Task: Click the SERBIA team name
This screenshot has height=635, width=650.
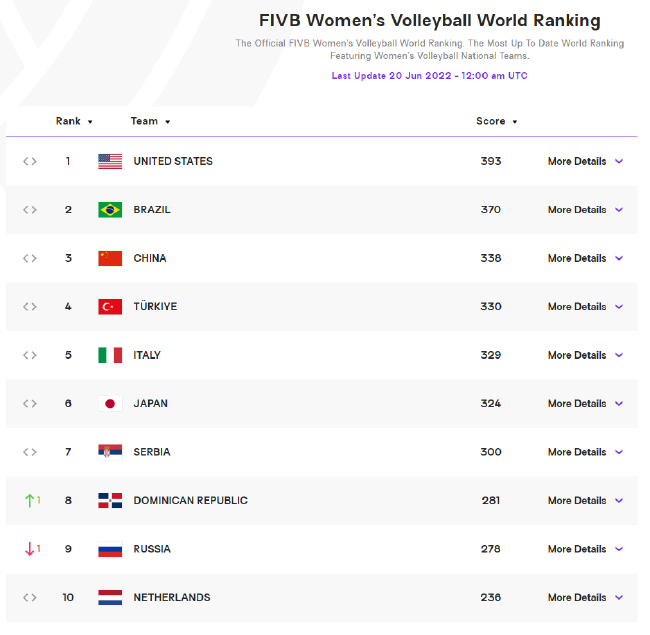Action: (x=152, y=452)
